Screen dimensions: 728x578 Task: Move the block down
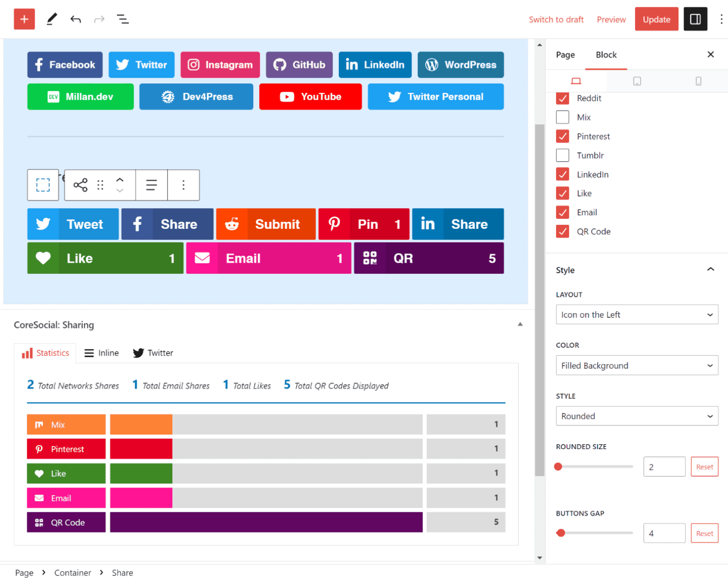(x=120, y=191)
